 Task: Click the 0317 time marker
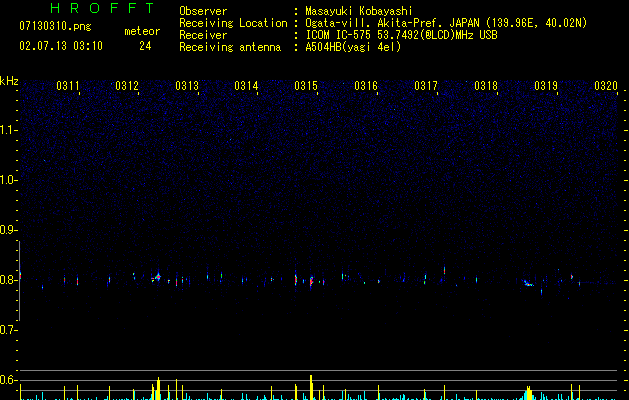(426, 86)
